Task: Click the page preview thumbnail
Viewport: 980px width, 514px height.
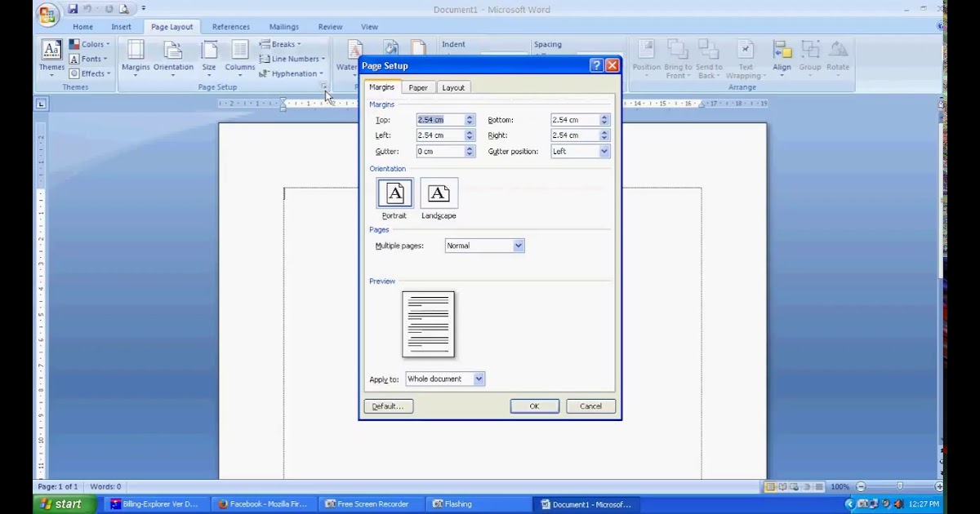Action: pos(428,324)
